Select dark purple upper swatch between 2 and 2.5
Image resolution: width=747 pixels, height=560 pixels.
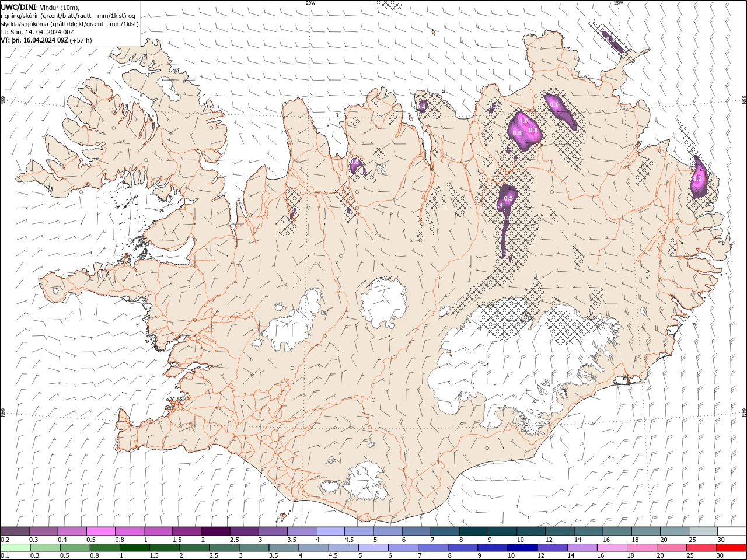pyautogui.click(x=215, y=531)
